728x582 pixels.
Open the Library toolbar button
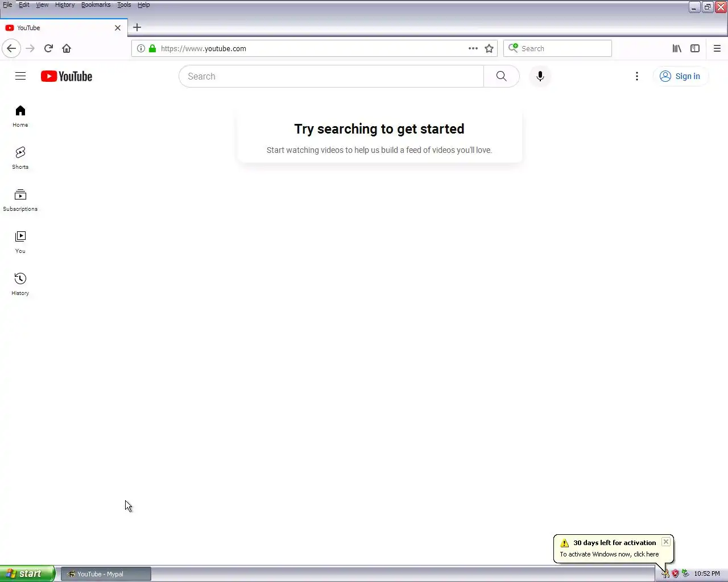677,48
